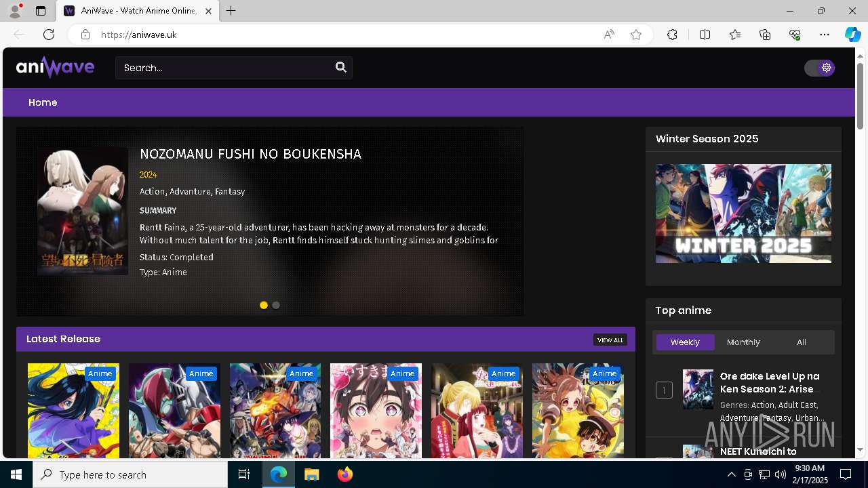Open the Home menu item
This screenshot has height=488, width=868.
click(43, 102)
